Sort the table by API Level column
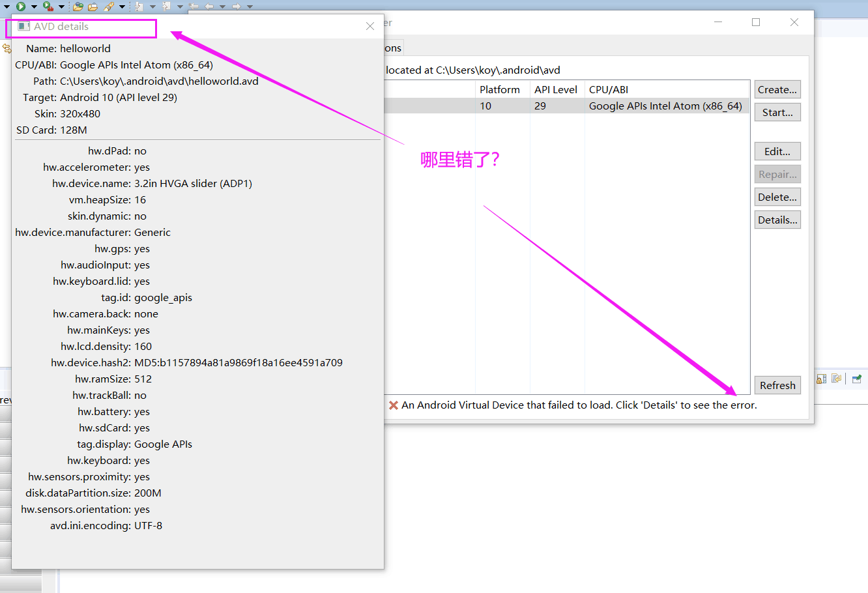Image resolution: width=868 pixels, height=593 pixels. (x=557, y=89)
